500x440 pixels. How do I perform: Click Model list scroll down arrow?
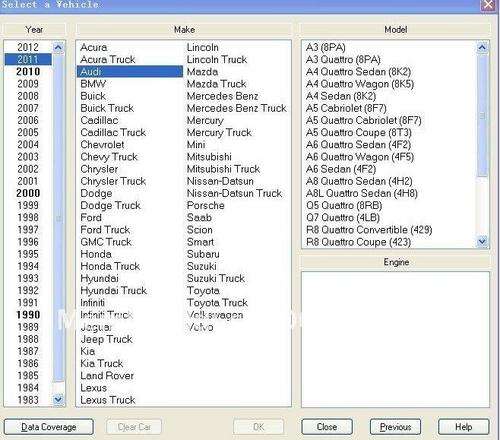click(x=482, y=241)
